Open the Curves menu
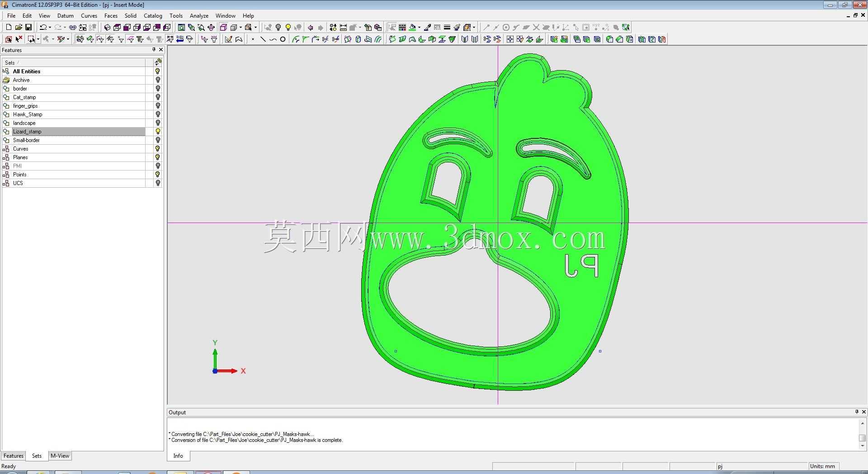Screen dimensions: 868x474 (x=89, y=16)
